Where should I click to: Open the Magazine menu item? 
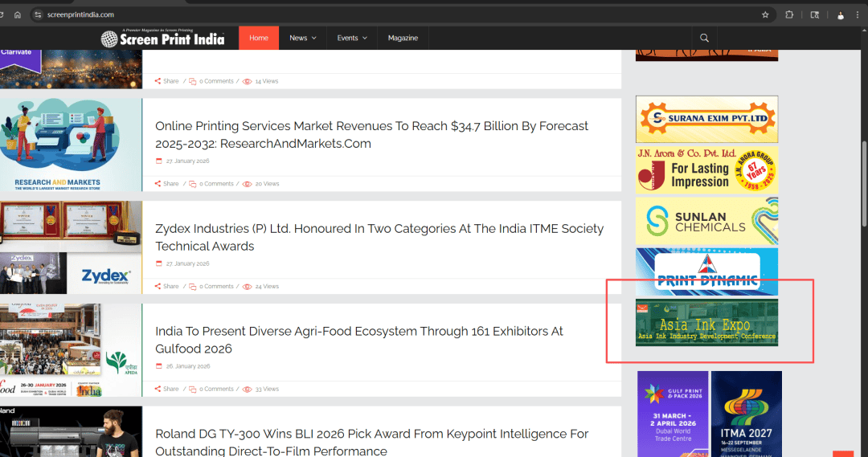pos(403,38)
